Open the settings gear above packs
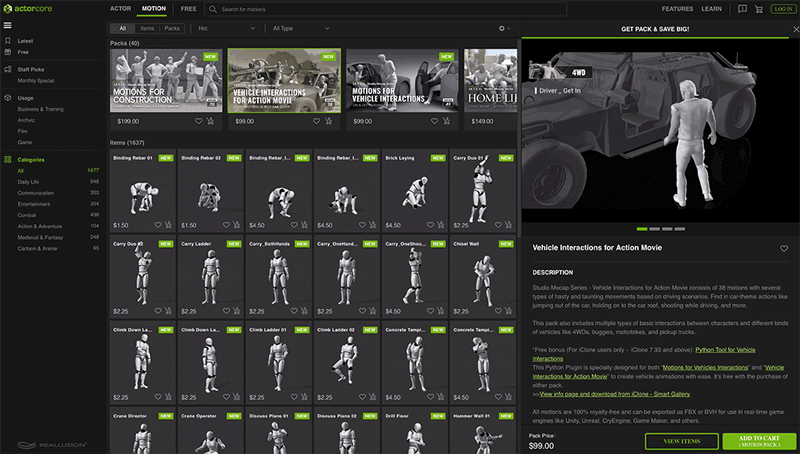800x454 pixels. 502,29
